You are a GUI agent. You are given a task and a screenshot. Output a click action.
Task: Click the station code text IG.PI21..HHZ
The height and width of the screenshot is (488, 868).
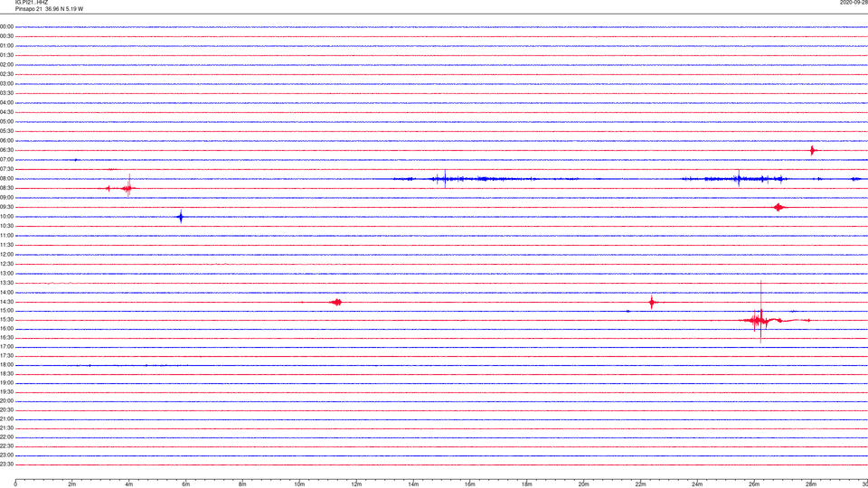pyautogui.click(x=32, y=3)
